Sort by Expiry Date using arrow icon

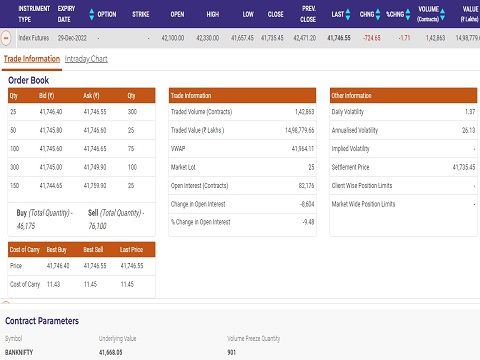(92, 14)
